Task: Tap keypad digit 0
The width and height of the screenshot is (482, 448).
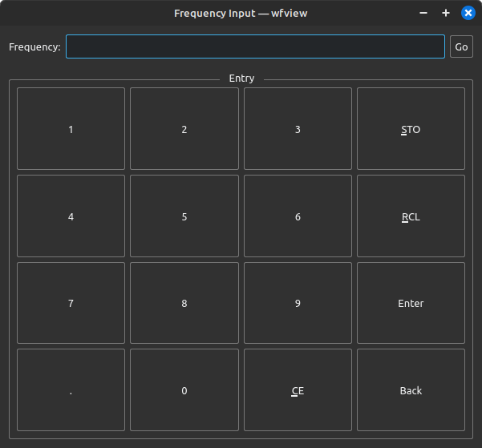Action: tap(184, 389)
